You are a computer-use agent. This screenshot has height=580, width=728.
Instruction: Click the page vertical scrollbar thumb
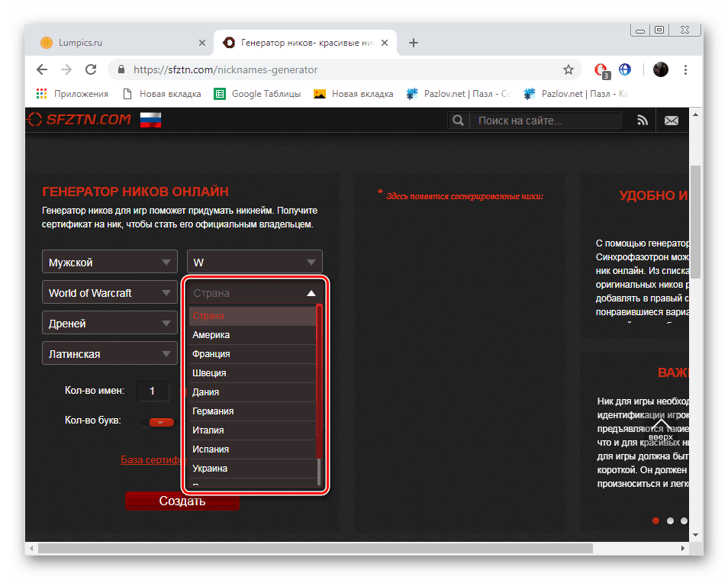(695, 222)
